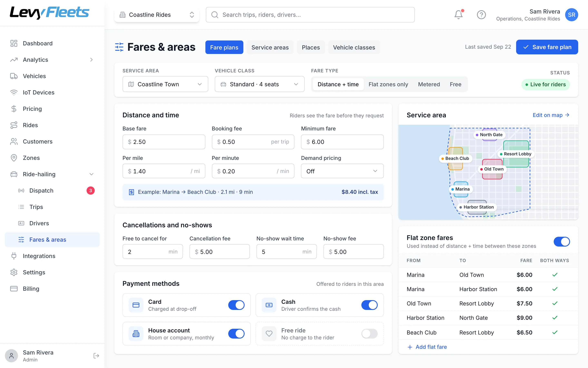The width and height of the screenshot is (588, 368).
Task: Click the SR user avatar
Action: (571, 15)
